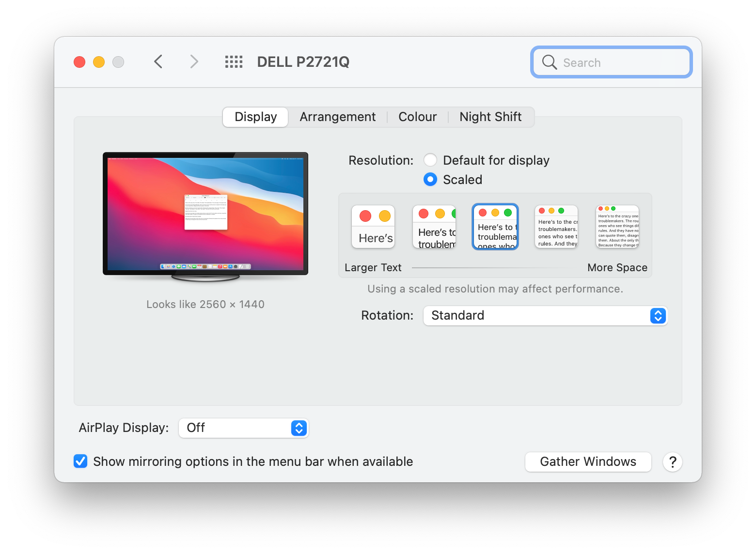Uncheck show mirroring options in menu bar
The image size is (756, 554).
click(80, 461)
